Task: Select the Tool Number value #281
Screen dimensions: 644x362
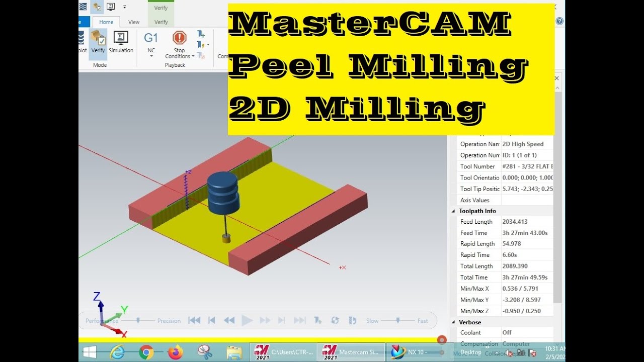Action: click(x=527, y=166)
